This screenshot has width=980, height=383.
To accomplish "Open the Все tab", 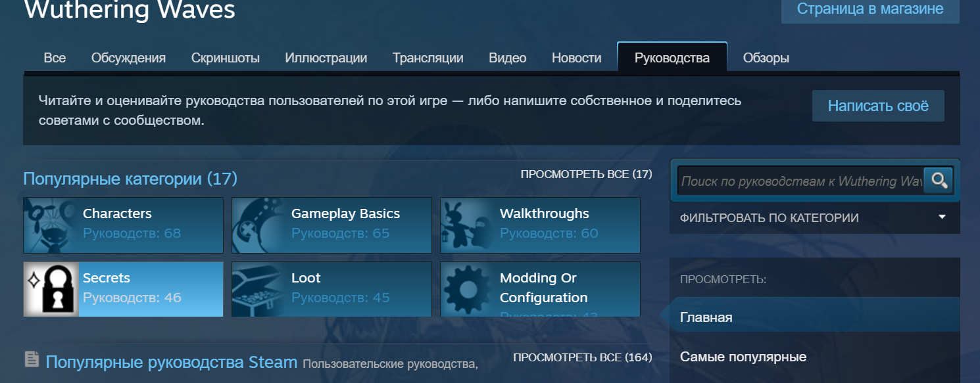I will [55, 58].
